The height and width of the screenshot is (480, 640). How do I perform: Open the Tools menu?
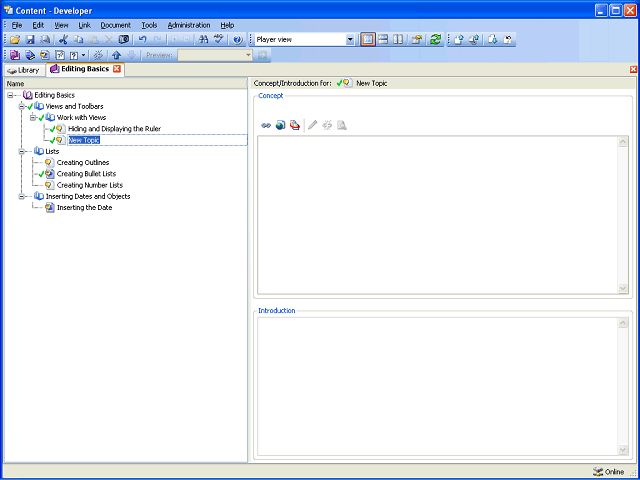pos(149,25)
